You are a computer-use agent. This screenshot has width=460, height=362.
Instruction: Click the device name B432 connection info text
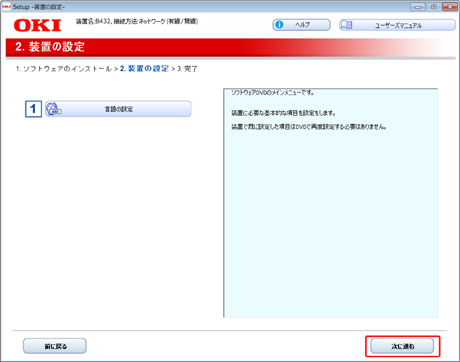137,21
